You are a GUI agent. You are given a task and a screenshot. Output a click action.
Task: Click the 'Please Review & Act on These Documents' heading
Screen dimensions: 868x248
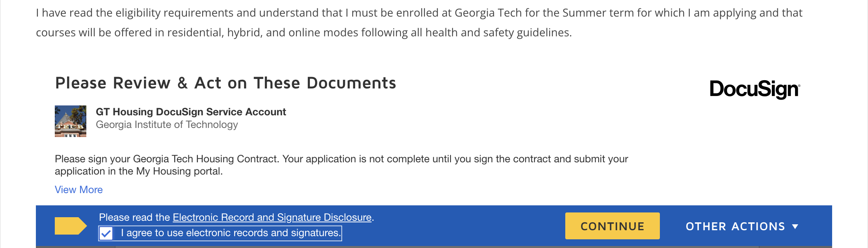[x=225, y=83]
